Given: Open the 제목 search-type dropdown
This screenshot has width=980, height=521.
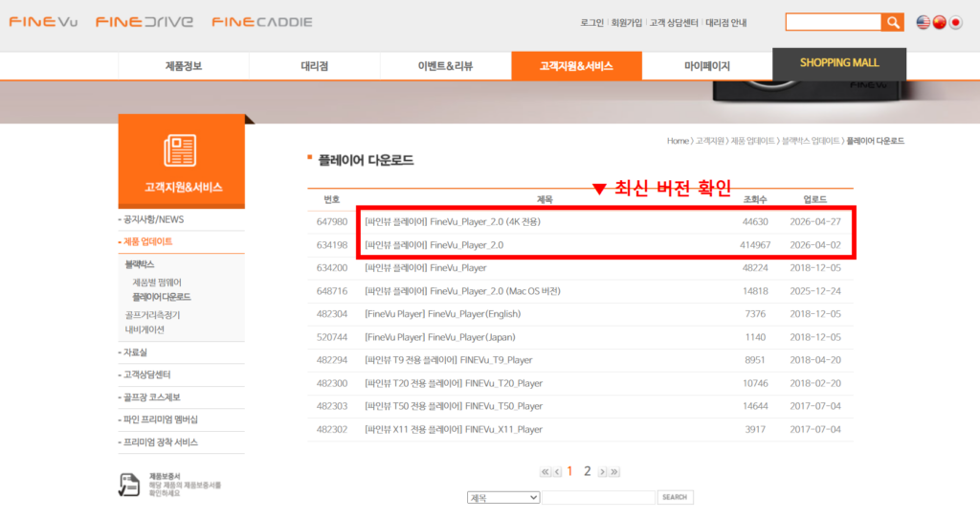Looking at the screenshot, I should pyautogui.click(x=503, y=498).
